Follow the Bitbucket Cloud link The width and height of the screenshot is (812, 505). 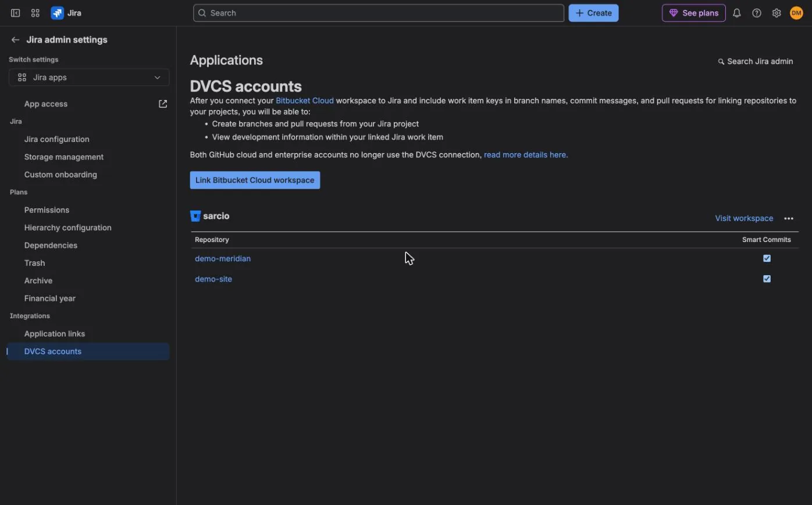click(x=305, y=101)
